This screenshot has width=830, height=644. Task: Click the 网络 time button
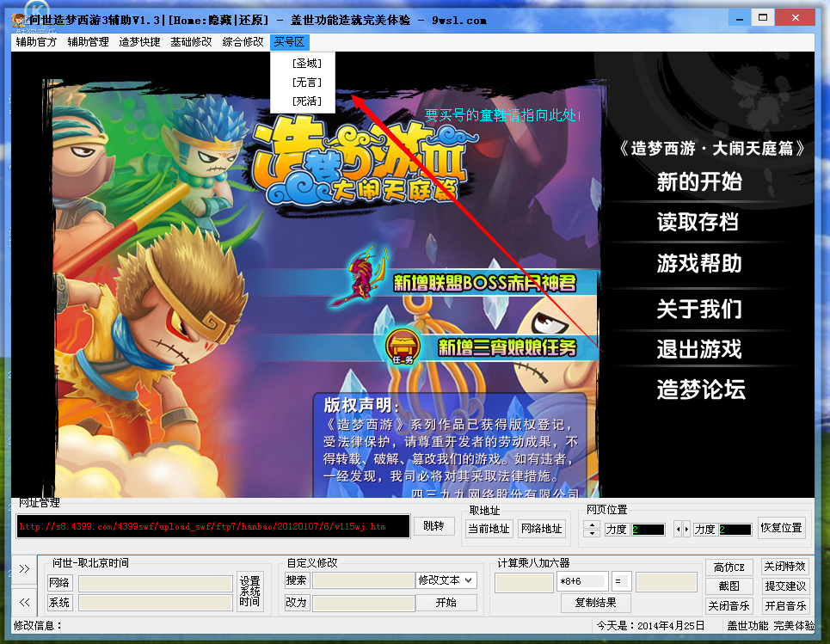[x=59, y=583]
